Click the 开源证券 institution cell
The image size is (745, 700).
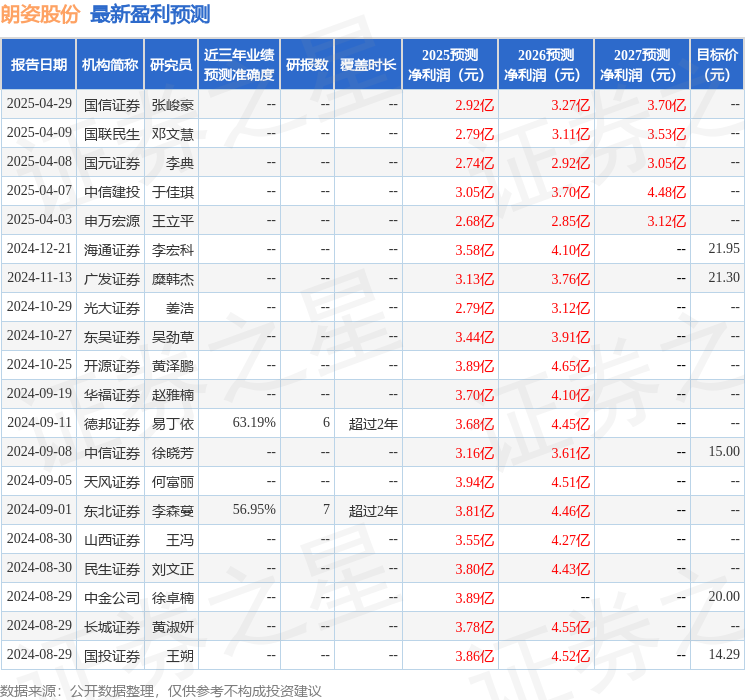[x=112, y=366]
